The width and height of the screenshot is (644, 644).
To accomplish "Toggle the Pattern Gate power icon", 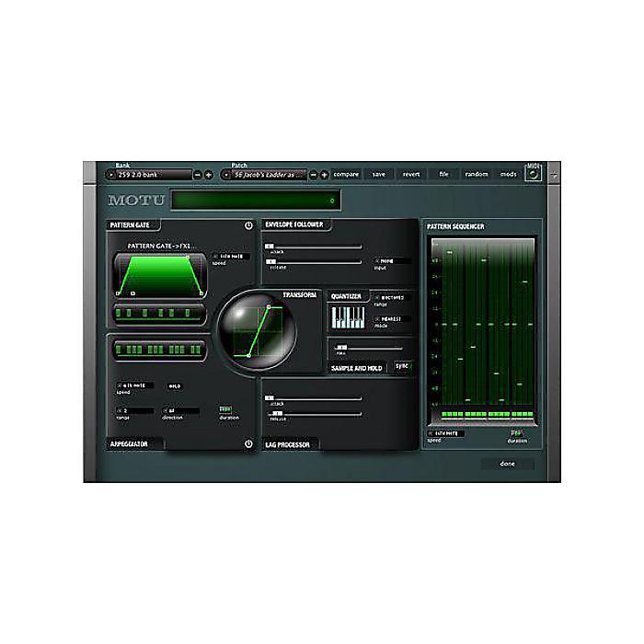I will coord(248,225).
